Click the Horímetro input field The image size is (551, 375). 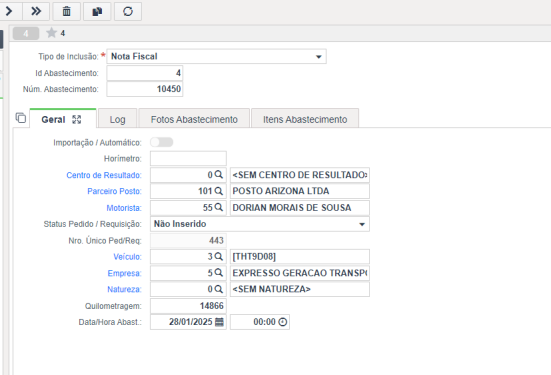point(188,159)
